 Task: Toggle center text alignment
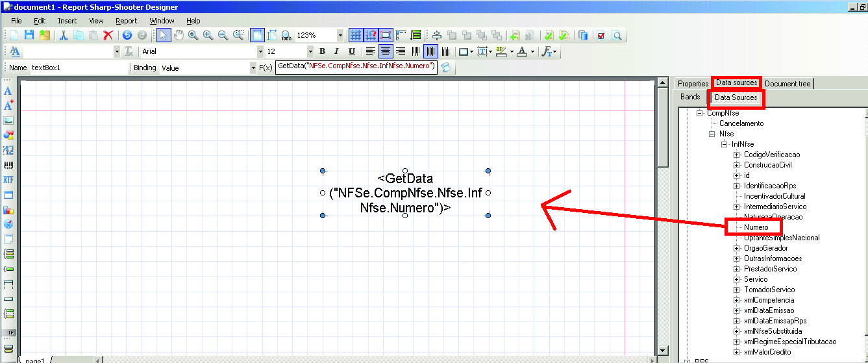tap(386, 51)
